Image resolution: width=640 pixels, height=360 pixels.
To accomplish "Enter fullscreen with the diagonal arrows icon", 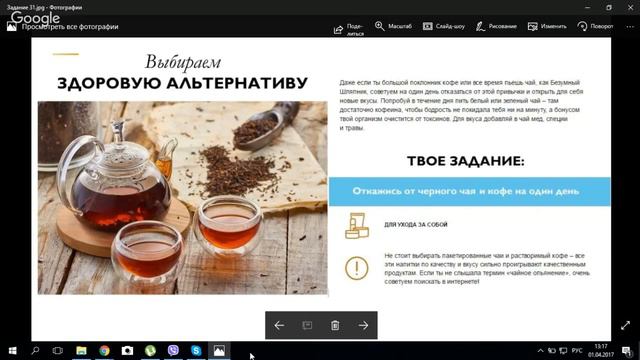I will tap(625, 325).
